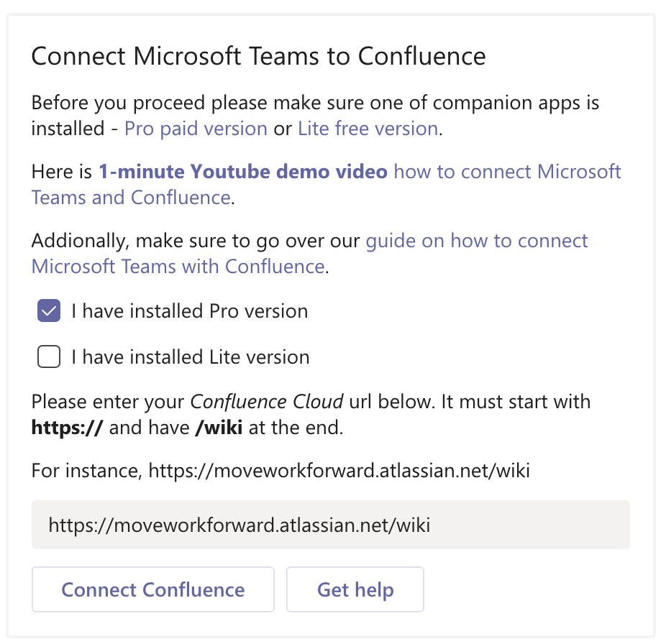Open the 'Pro paid version' link
The height and width of the screenshot is (644, 666).
pos(195,128)
